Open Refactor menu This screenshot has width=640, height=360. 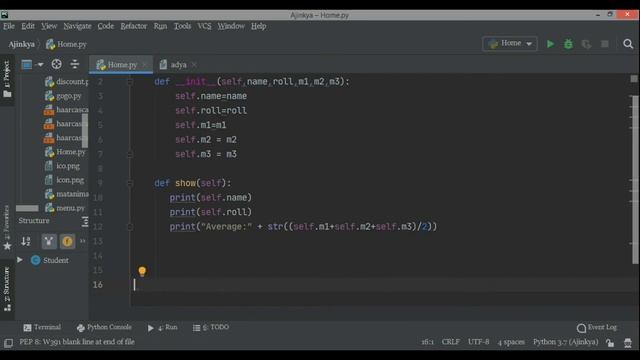(x=133, y=26)
